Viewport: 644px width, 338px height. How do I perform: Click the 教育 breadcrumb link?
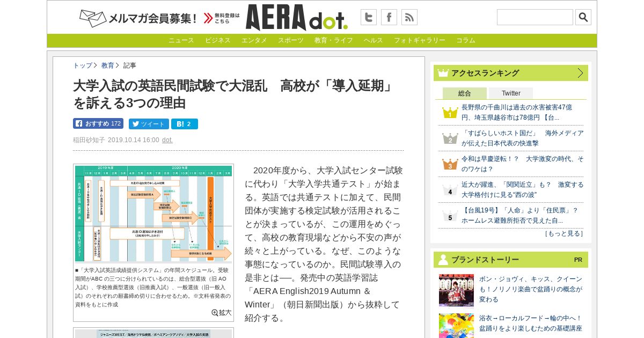(108, 65)
